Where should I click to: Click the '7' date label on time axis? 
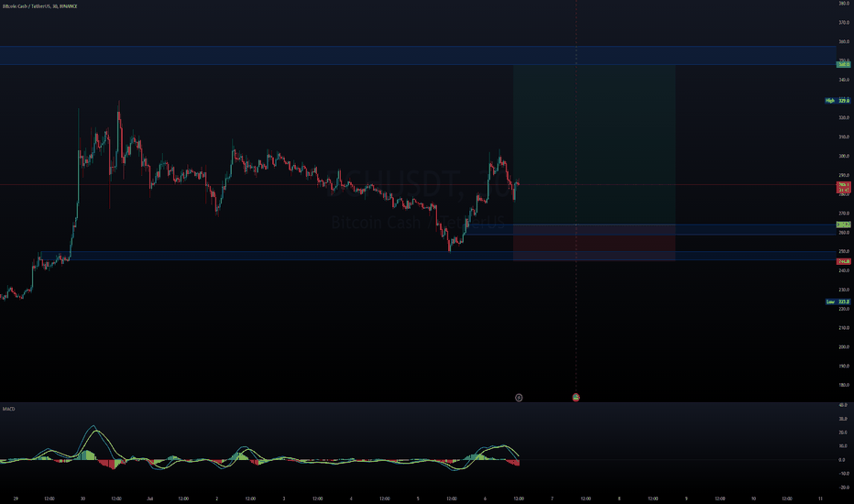pyautogui.click(x=552, y=498)
